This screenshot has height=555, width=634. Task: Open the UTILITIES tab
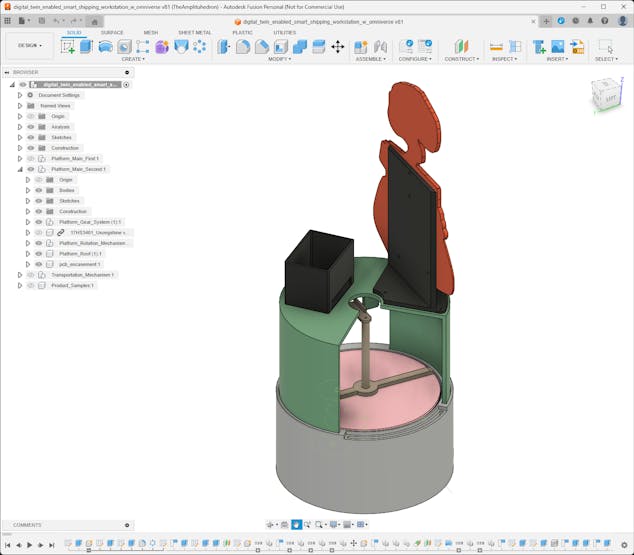pos(284,32)
